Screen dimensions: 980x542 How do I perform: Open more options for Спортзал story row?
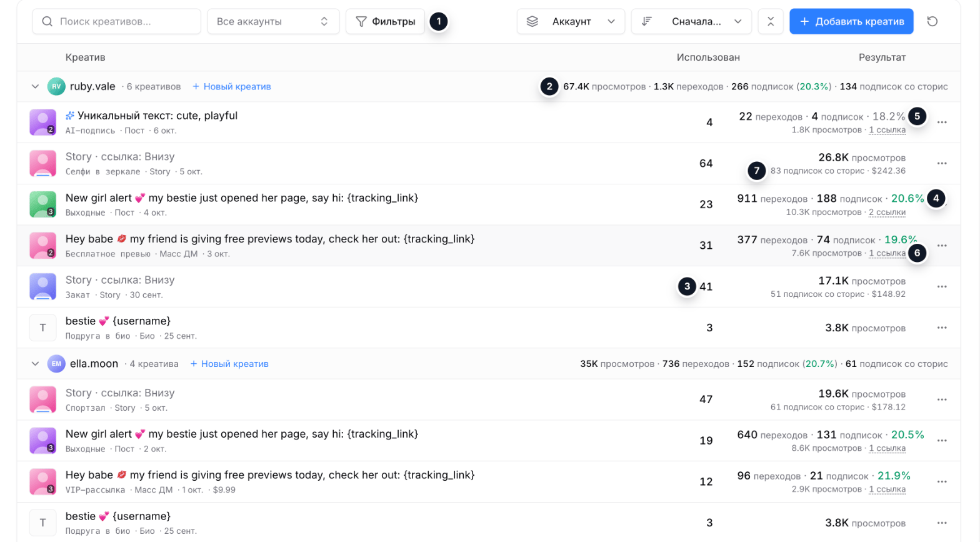click(x=942, y=399)
